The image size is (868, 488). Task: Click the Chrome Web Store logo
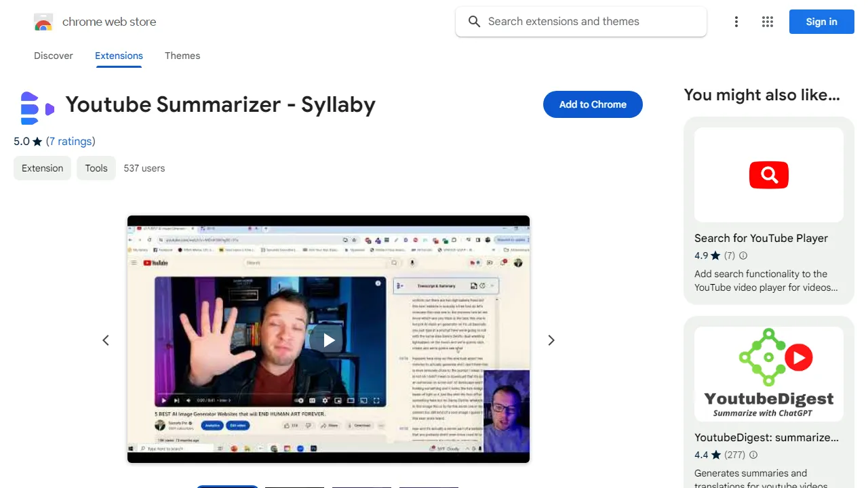pos(43,22)
